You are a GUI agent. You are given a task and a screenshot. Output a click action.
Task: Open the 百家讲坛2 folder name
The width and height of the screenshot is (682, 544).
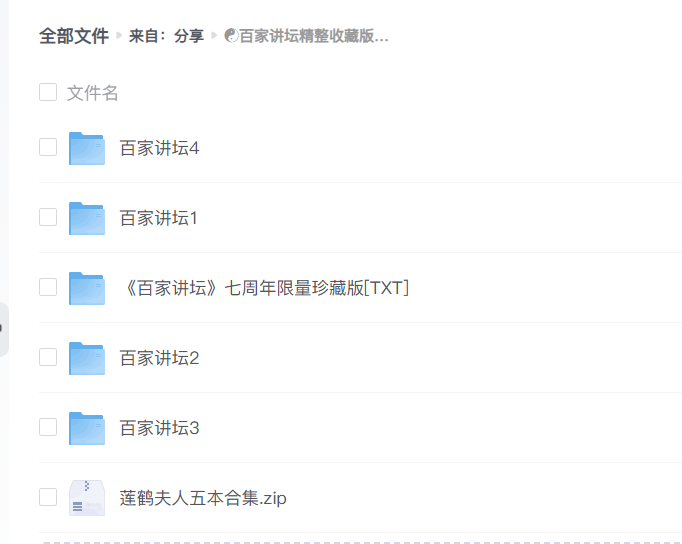(x=159, y=358)
